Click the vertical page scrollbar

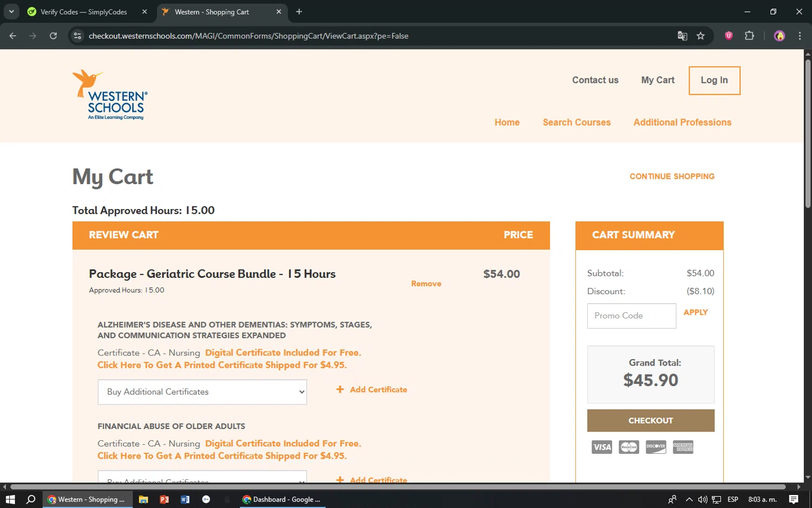(808, 133)
